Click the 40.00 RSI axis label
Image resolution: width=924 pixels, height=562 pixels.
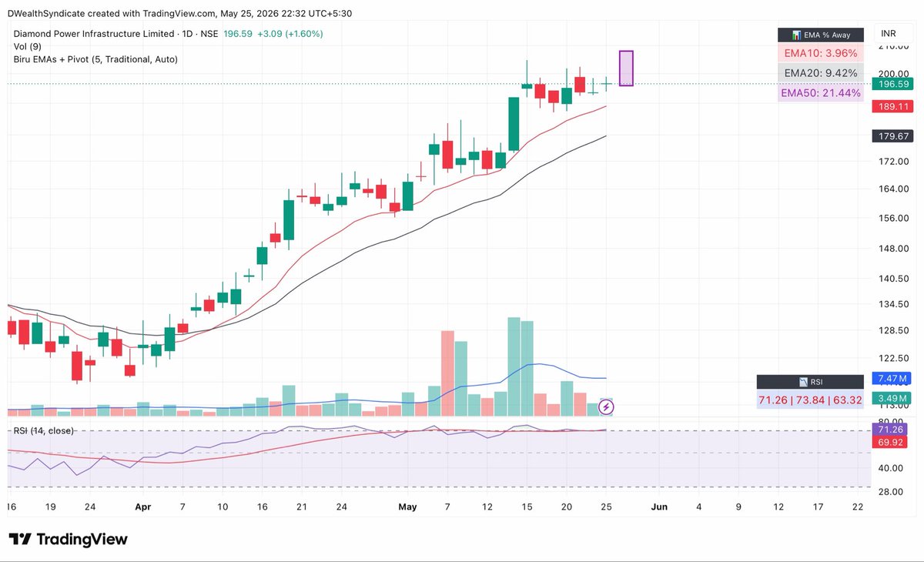tap(892, 467)
